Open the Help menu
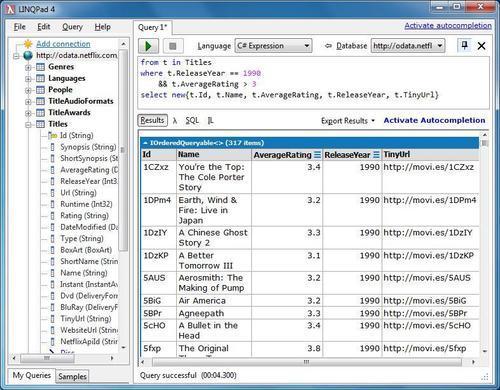 [102, 27]
